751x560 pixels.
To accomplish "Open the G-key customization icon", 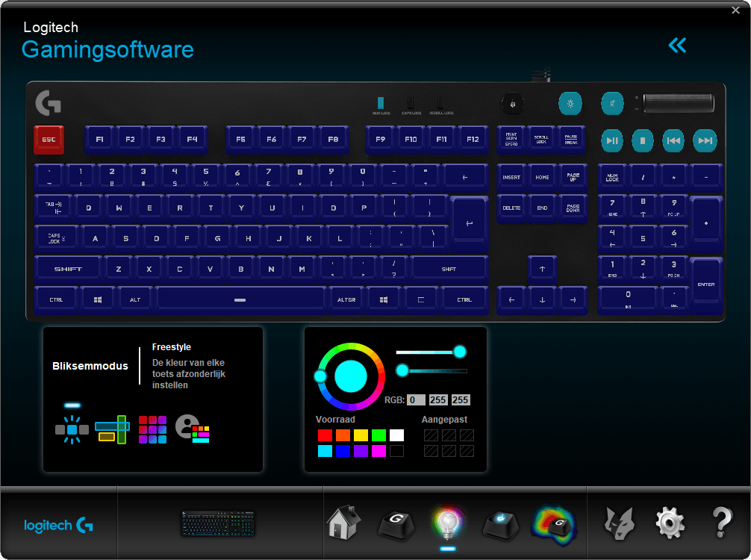I will click(396, 525).
